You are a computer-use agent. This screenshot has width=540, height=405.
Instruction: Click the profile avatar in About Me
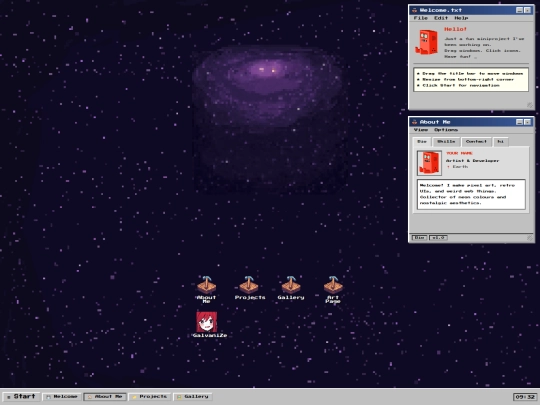coord(429,163)
